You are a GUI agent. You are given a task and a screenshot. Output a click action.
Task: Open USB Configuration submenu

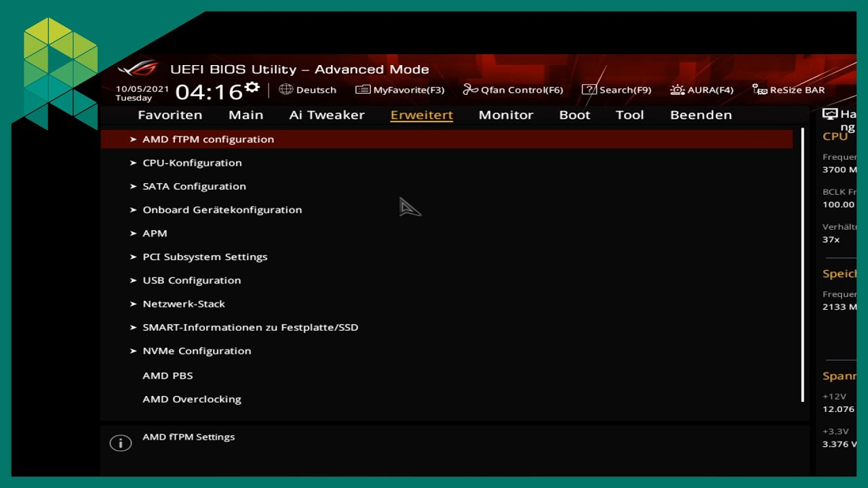pyautogui.click(x=192, y=280)
